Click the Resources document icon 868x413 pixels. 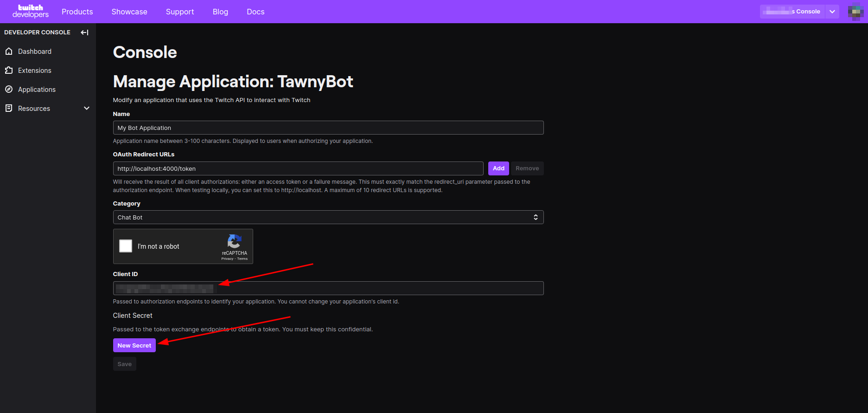click(x=9, y=109)
